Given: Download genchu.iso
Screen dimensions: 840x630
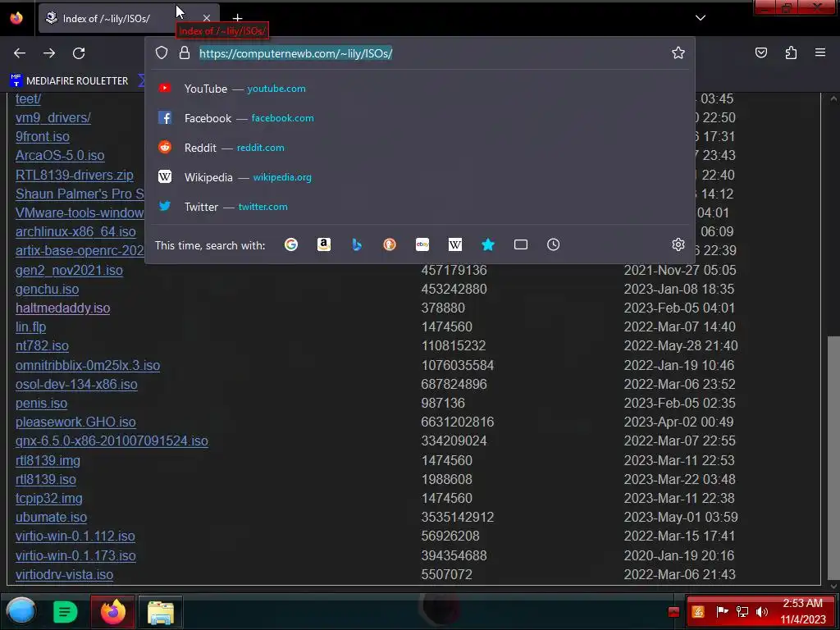Looking at the screenshot, I should [47, 289].
